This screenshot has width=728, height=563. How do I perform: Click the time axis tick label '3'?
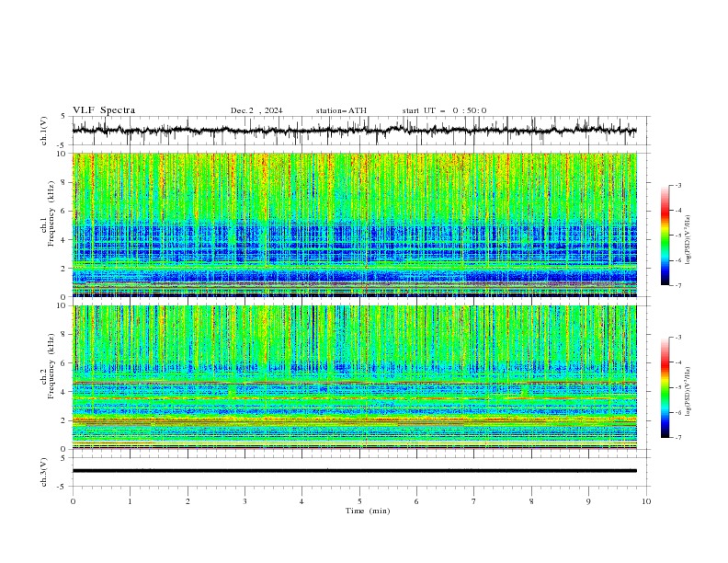[x=245, y=501]
